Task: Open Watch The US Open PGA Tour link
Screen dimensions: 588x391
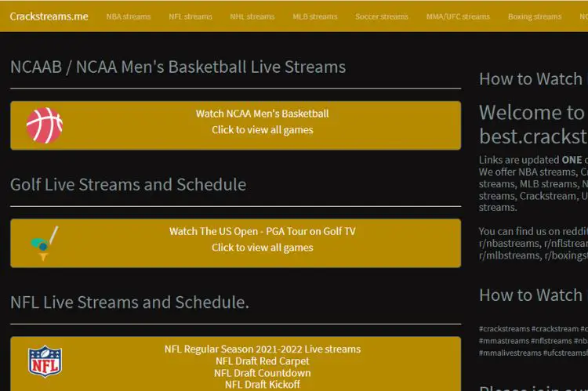Action: point(262,231)
